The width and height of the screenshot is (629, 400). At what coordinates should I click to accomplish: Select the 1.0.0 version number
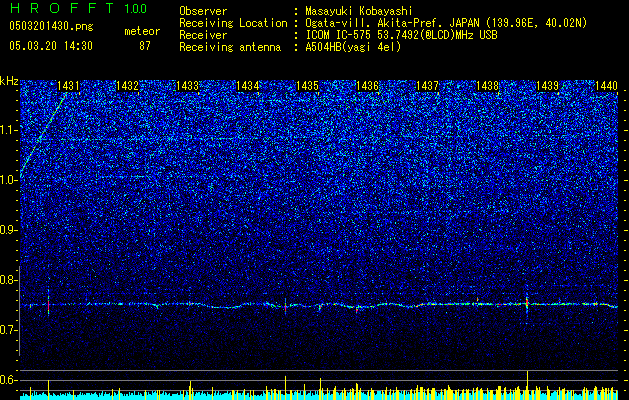click(x=136, y=8)
